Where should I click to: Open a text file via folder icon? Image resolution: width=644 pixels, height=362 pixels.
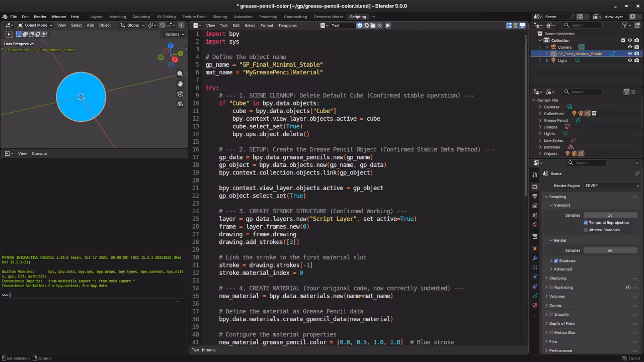pyautogui.click(x=372, y=25)
